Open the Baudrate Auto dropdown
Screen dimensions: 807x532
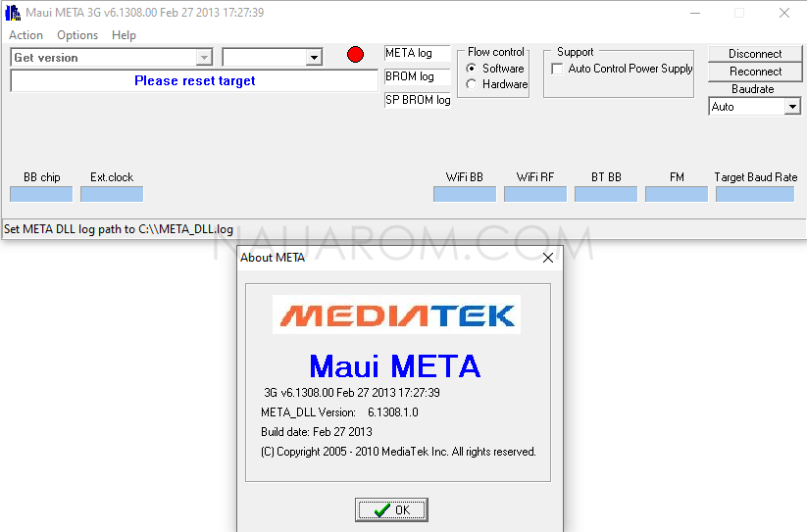tap(792, 107)
